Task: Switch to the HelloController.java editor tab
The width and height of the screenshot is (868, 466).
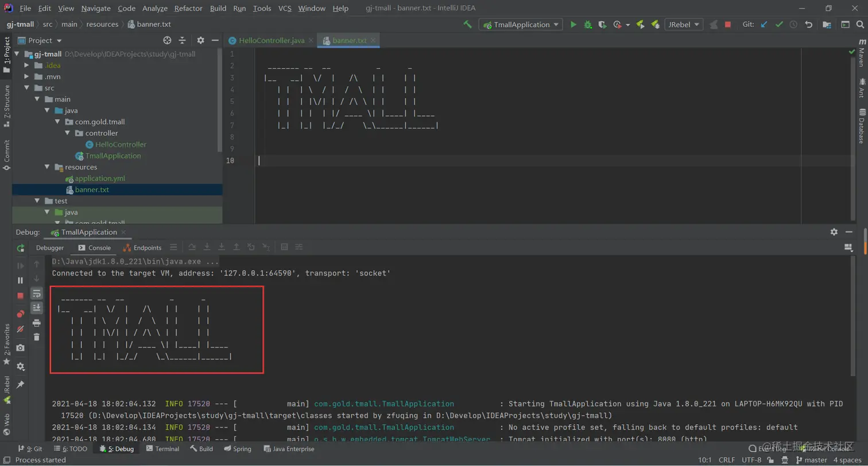Action: coord(270,41)
